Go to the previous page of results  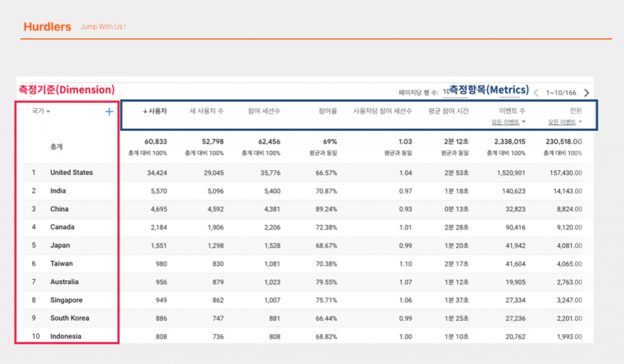pos(536,93)
